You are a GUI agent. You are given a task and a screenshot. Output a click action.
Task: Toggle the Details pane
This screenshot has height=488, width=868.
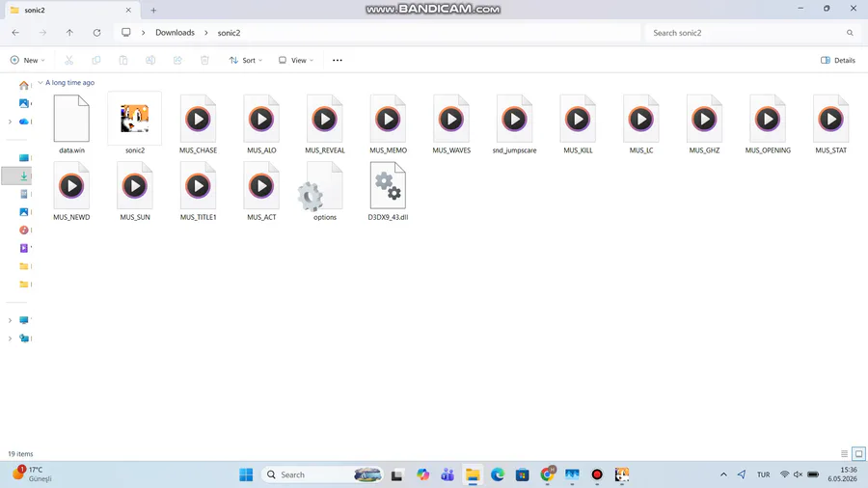click(837, 61)
